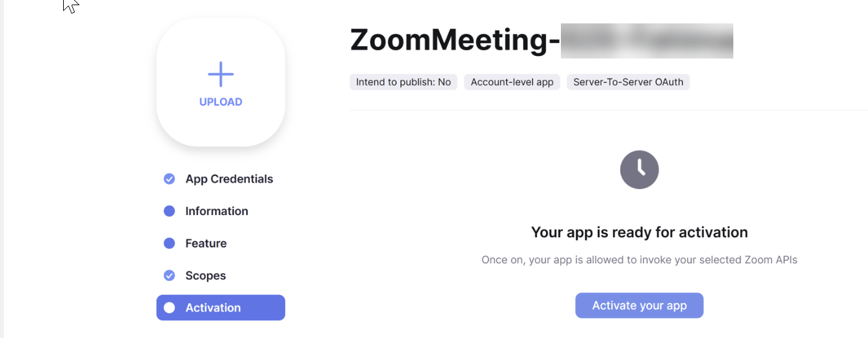
Task: Click the Activation step circle icon
Action: (169, 308)
